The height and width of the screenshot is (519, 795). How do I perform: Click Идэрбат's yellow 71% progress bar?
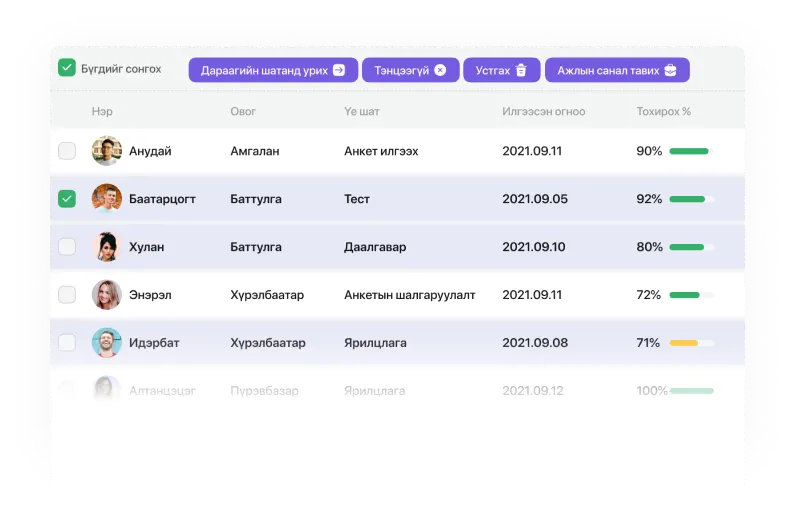[x=691, y=343]
